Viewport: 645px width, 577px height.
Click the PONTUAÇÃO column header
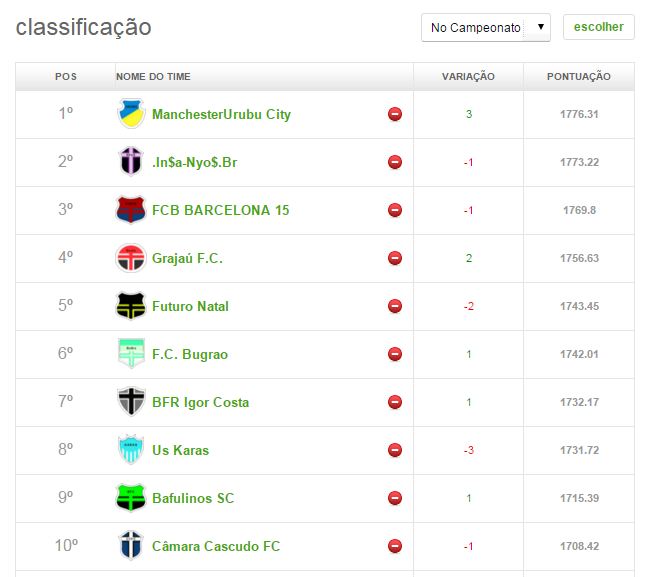coord(578,77)
